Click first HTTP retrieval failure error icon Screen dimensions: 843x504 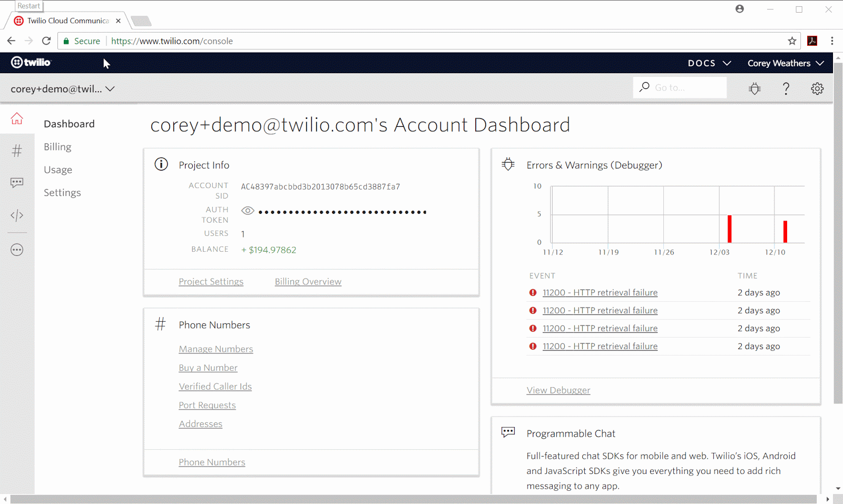(533, 293)
